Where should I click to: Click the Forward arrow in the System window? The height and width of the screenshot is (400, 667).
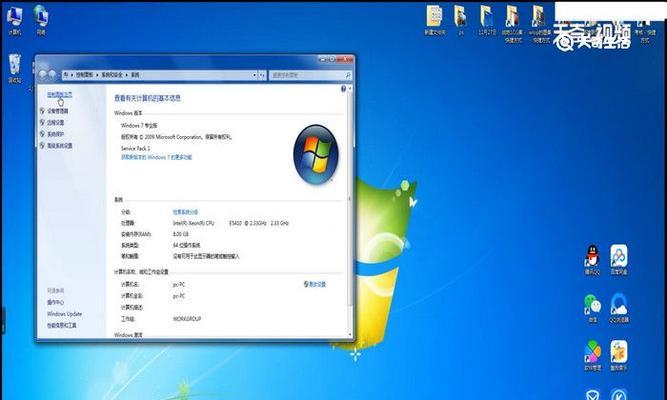click(52, 75)
